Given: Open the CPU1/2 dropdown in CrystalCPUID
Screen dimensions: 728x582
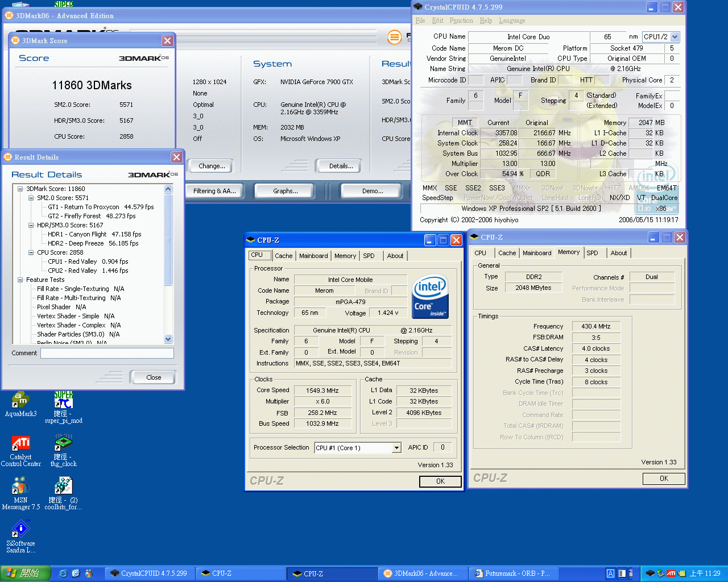Looking at the screenshot, I should pyautogui.click(x=675, y=37).
